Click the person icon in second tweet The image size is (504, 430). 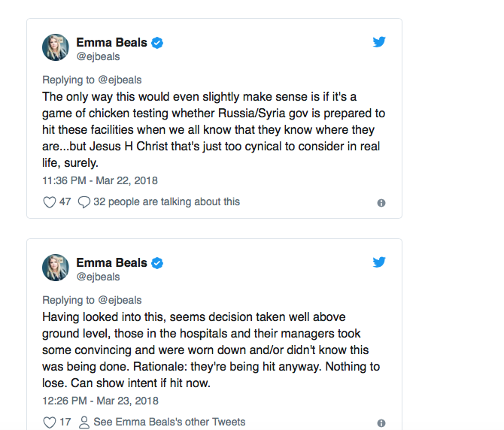click(x=84, y=422)
